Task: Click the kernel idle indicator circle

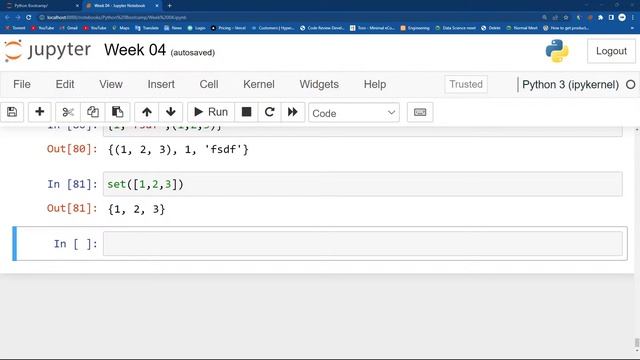Action: pos(630,84)
